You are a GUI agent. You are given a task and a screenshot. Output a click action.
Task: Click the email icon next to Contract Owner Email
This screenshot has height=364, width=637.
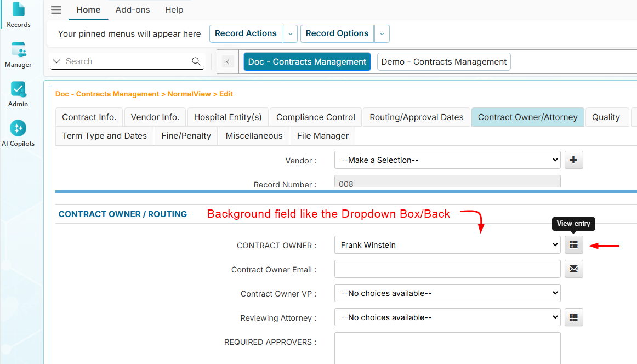(x=573, y=269)
